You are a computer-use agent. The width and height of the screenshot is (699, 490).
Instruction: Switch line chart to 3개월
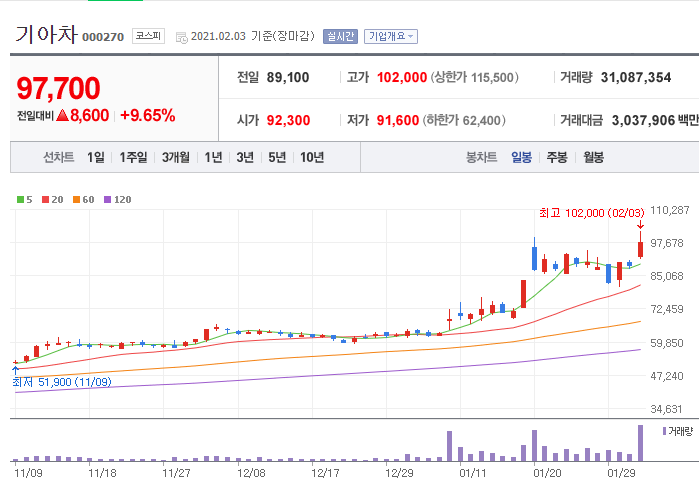pos(176,157)
